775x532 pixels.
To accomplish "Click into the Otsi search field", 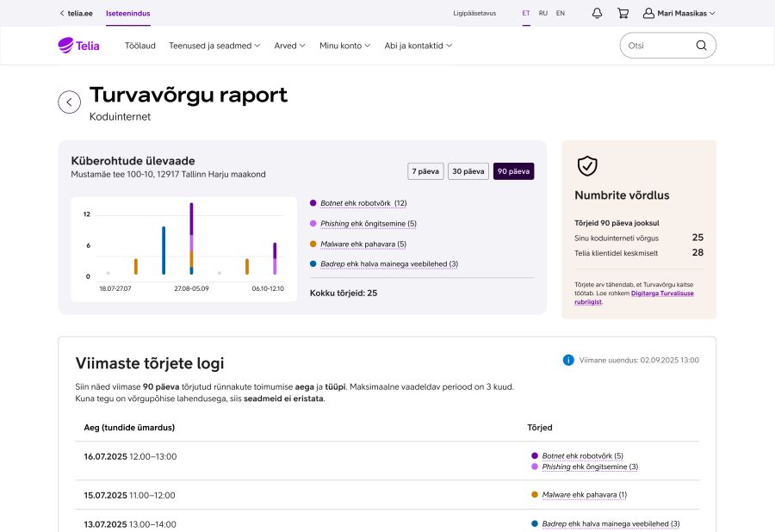I will (x=654, y=46).
